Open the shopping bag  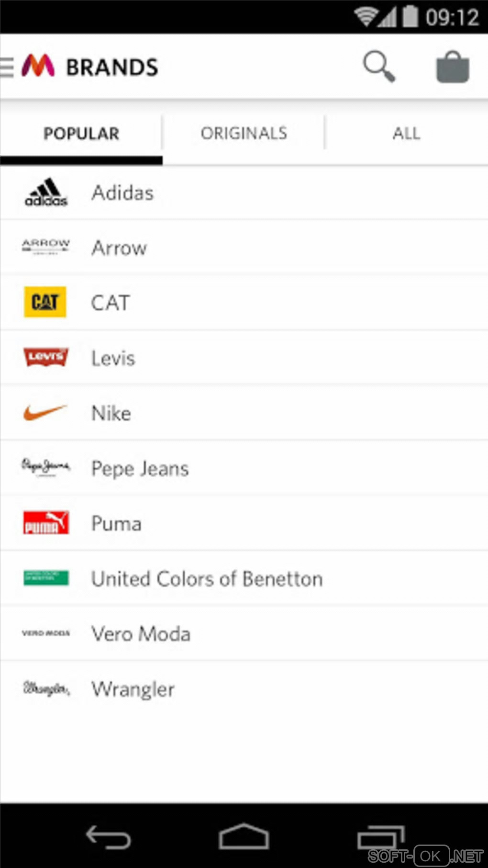click(452, 67)
